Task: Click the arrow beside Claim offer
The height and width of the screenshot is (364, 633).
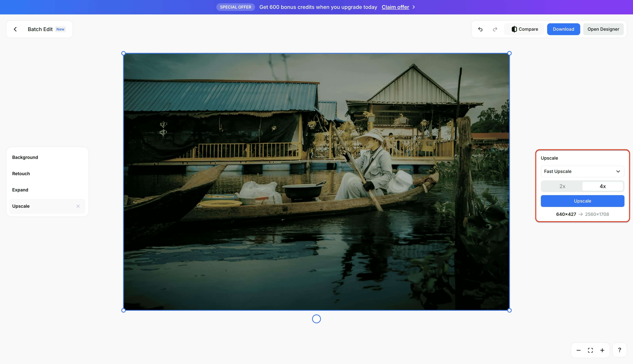Action: (414, 7)
